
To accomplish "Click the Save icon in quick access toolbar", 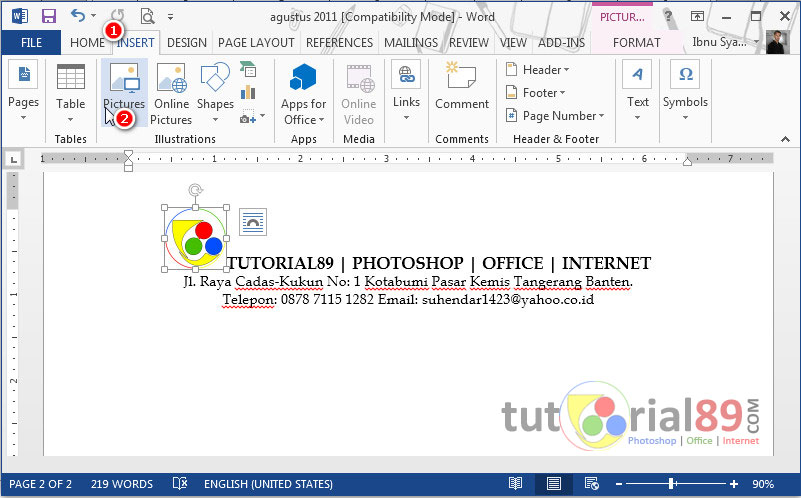I will pos(49,16).
